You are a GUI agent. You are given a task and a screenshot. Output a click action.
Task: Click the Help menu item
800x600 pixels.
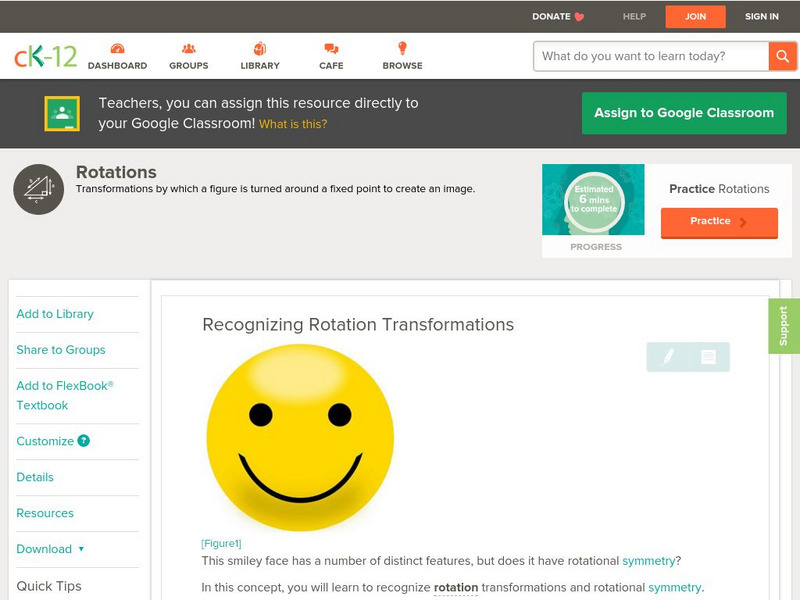(x=634, y=16)
